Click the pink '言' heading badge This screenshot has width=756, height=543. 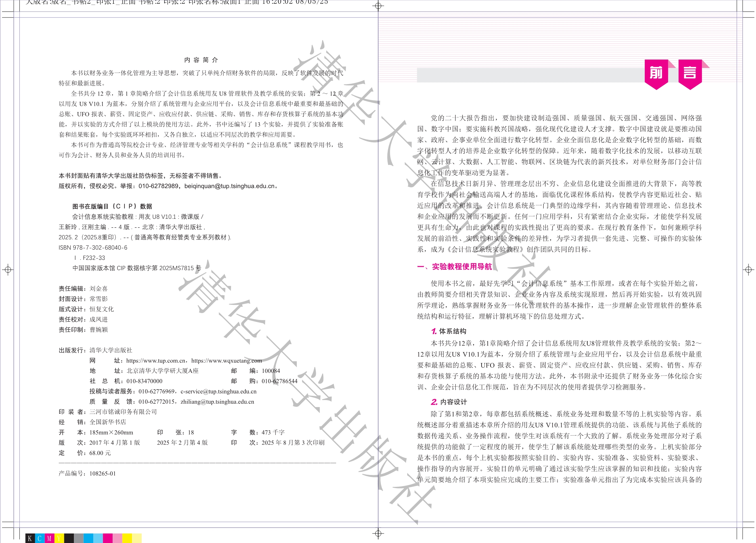(690, 73)
